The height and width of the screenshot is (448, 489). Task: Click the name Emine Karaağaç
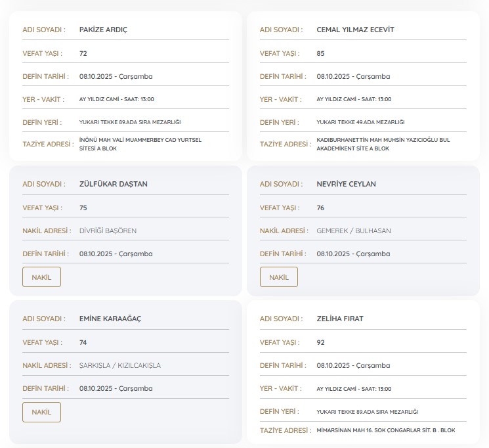[x=110, y=319]
